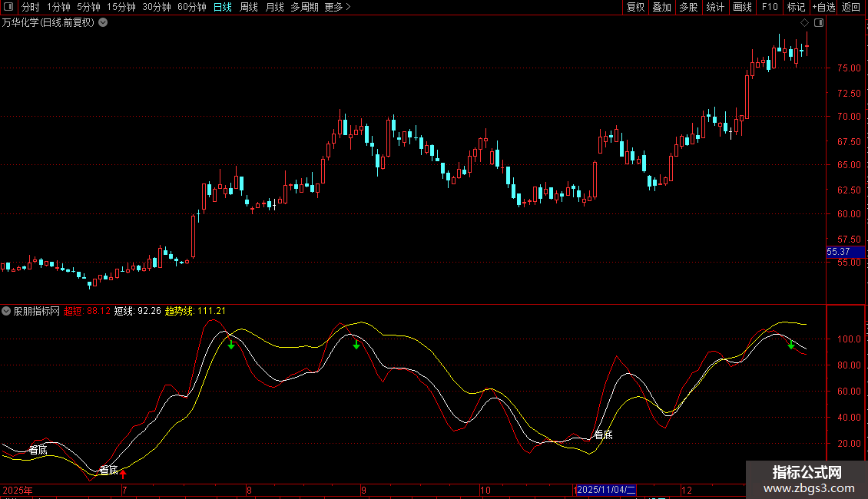Open the 更多 periods menu
Viewport: 868px width, 499px height.
[337, 7]
